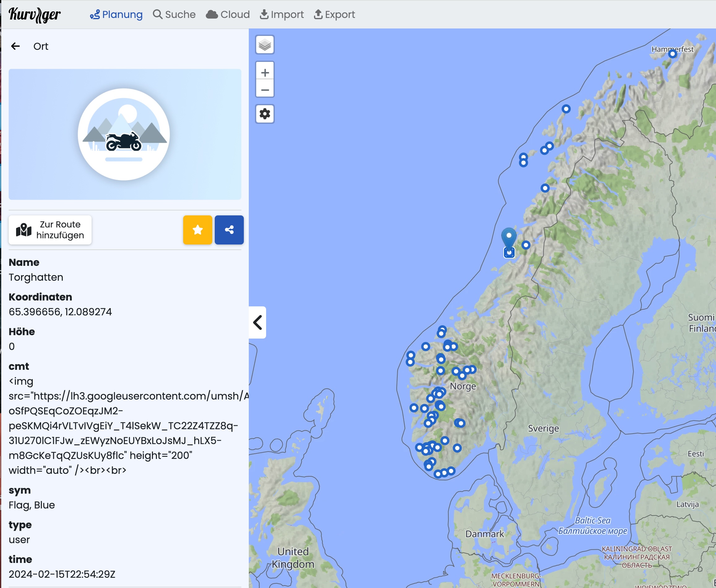Open the Import dropdown
This screenshot has width=716, height=588.
(x=282, y=15)
